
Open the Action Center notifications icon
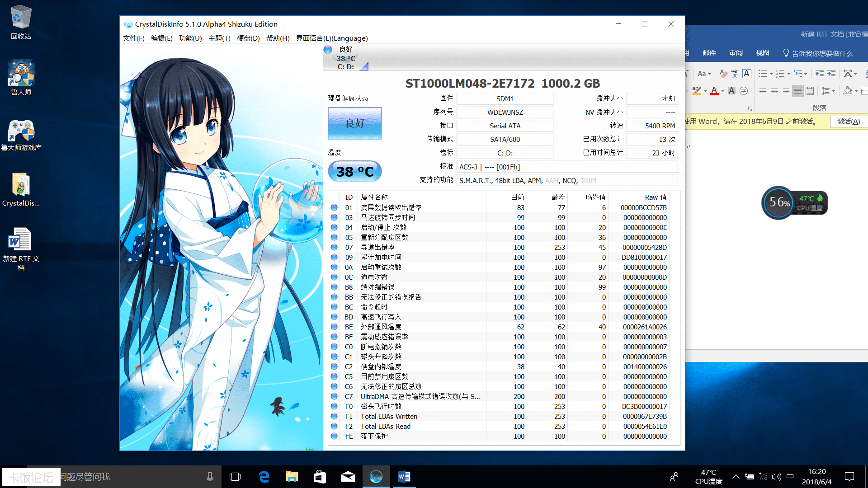(x=849, y=477)
